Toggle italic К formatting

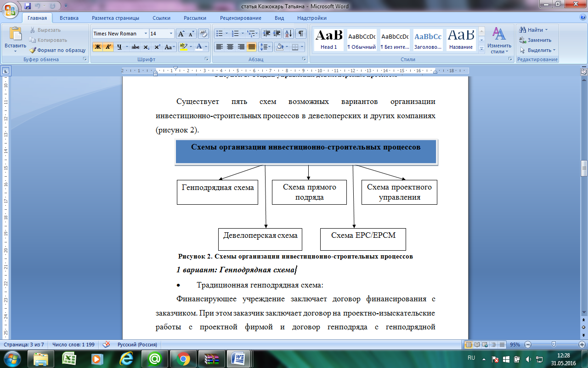tap(108, 47)
